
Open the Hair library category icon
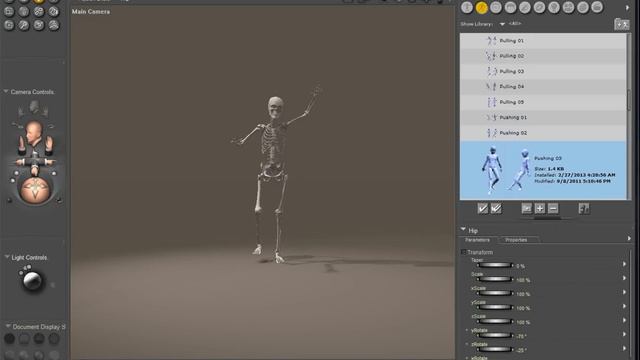tap(511, 7)
